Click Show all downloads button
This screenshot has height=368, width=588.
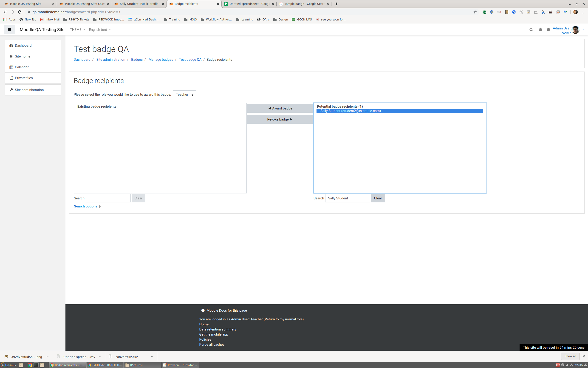point(570,356)
